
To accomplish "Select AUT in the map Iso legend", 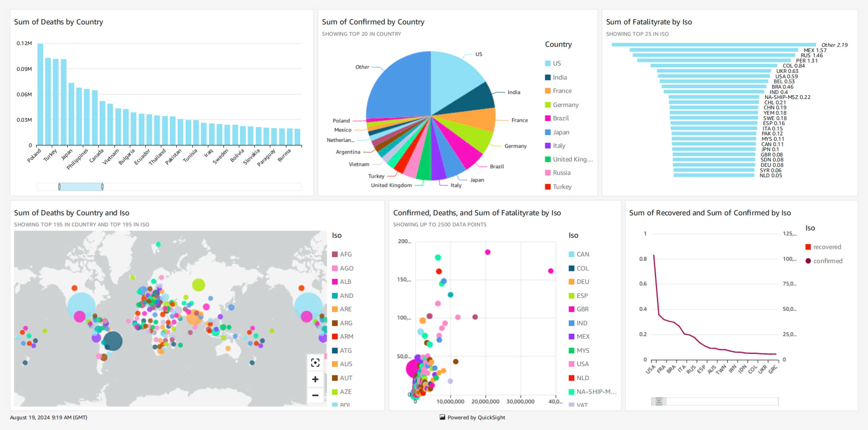I will (342, 378).
